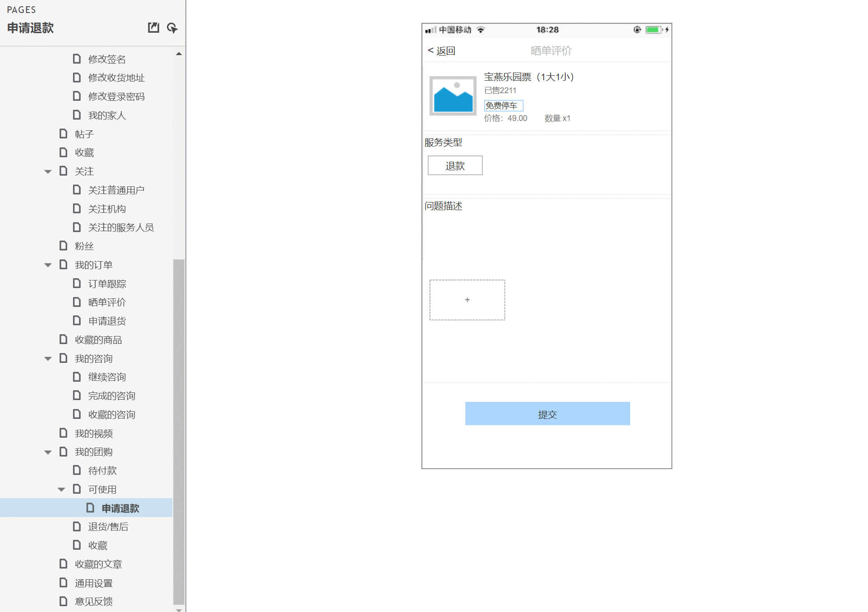Open the 关注的服务人员 page
868x612 pixels.
click(x=121, y=227)
